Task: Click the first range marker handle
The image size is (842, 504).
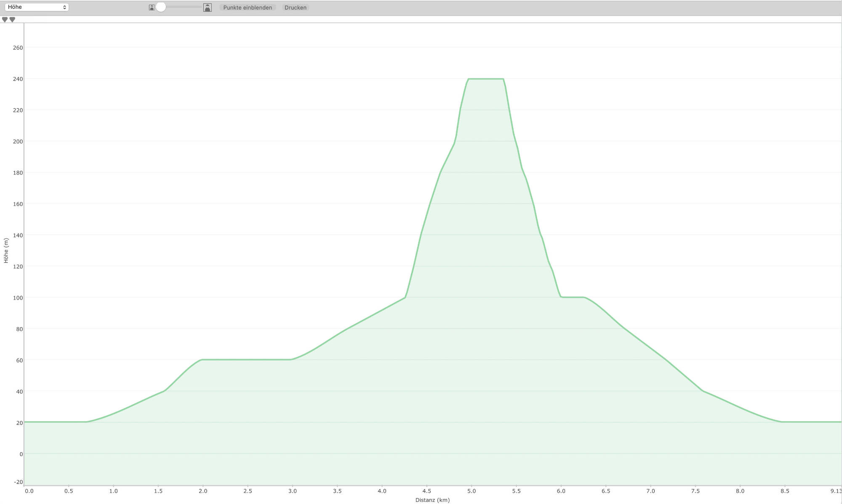Action: (5, 20)
